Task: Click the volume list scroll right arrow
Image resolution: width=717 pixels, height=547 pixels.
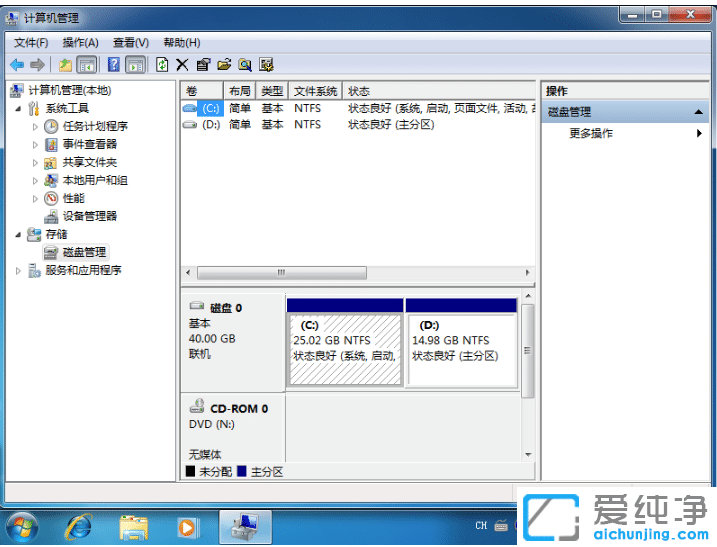Action: click(527, 273)
